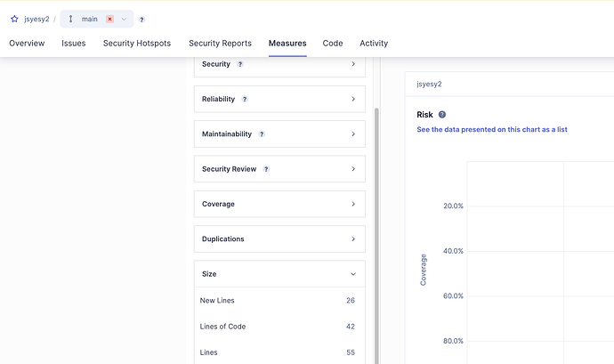Click the Maintainability help icon
The width and height of the screenshot is (614, 364).
pyautogui.click(x=262, y=134)
